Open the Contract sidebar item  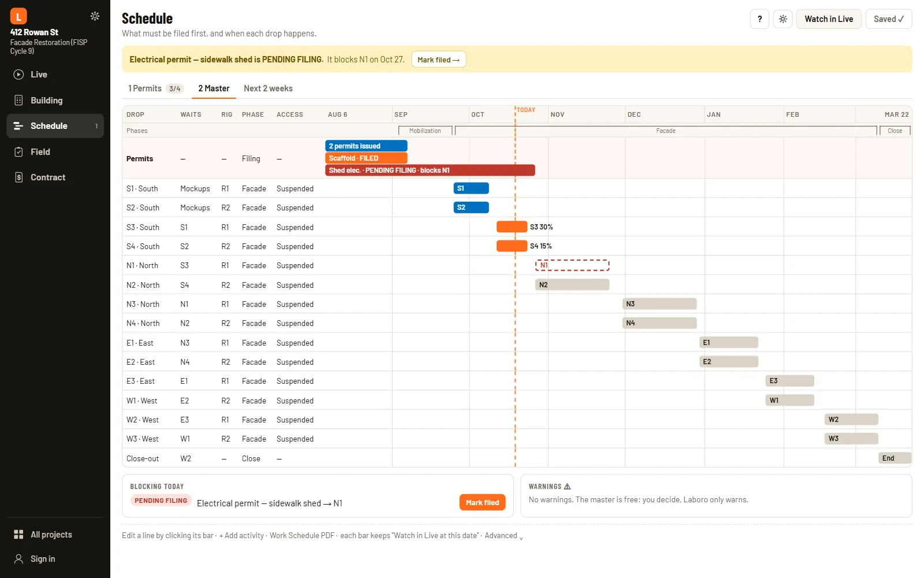(55, 177)
